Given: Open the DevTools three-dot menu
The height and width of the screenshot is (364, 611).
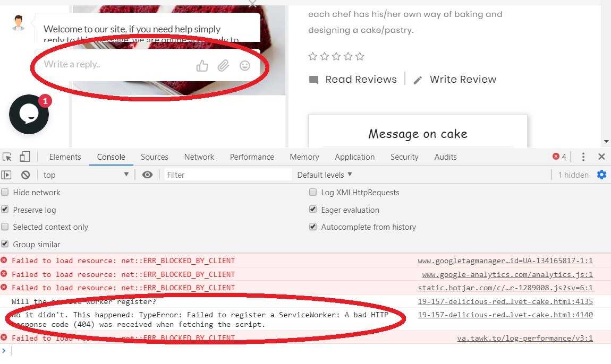Looking at the screenshot, I should 583,157.
